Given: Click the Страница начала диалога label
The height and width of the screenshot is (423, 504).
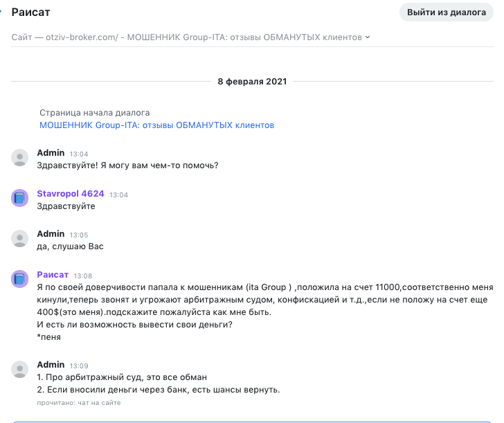Looking at the screenshot, I should pos(94,113).
